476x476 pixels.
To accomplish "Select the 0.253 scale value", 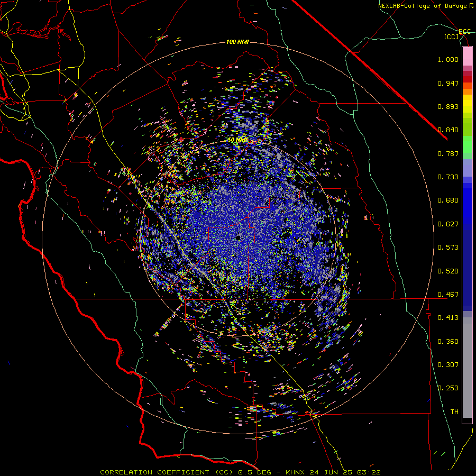I will coord(448,388).
